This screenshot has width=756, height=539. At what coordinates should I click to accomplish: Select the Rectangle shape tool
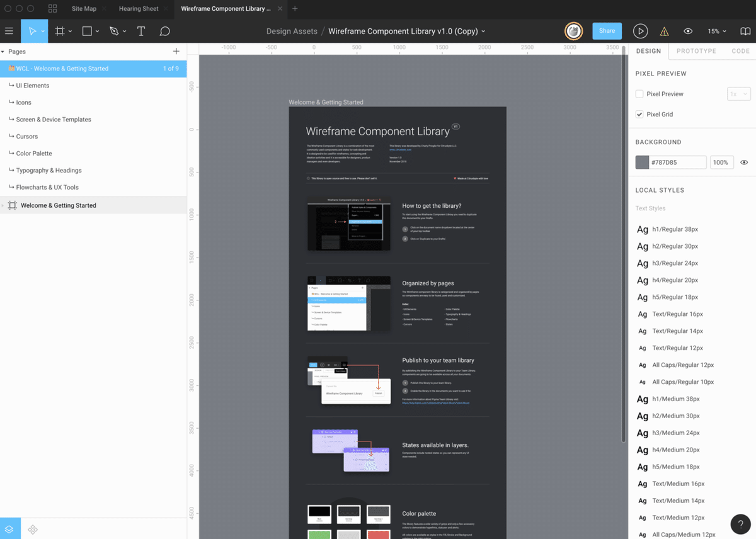click(87, 31)
